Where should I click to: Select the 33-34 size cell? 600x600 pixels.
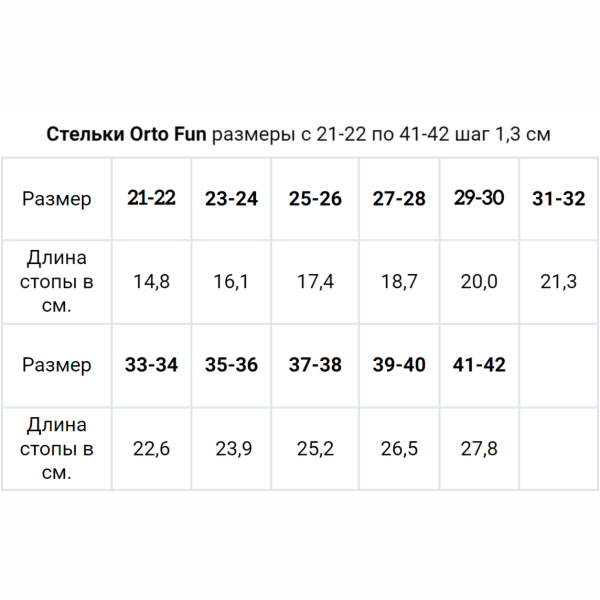(151, 365)
